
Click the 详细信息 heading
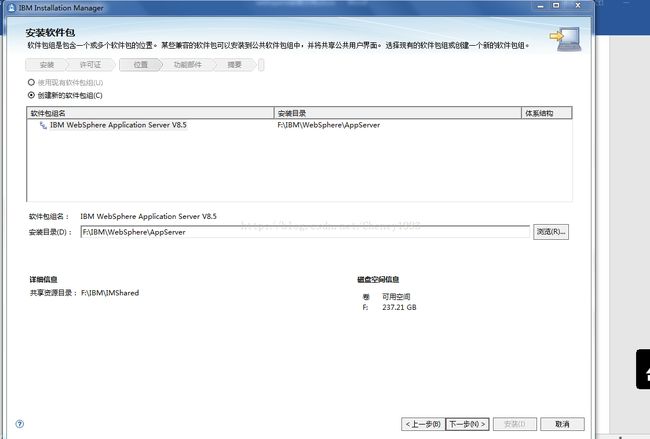pyautogui.click(x=43, y=279)
